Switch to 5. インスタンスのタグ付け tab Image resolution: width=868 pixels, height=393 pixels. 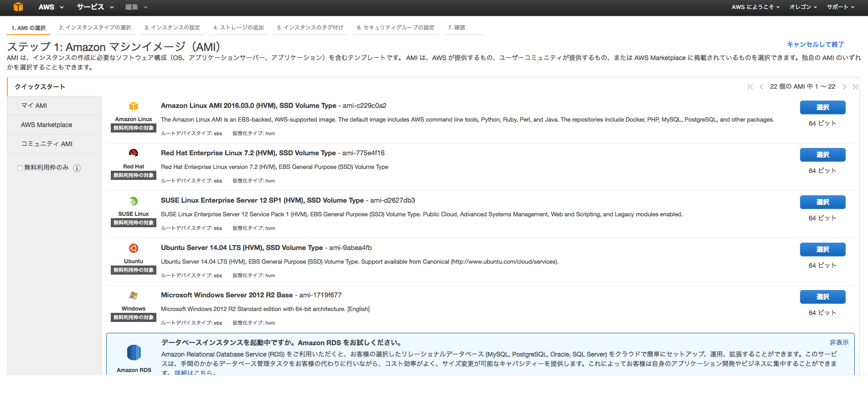[310, 27]
